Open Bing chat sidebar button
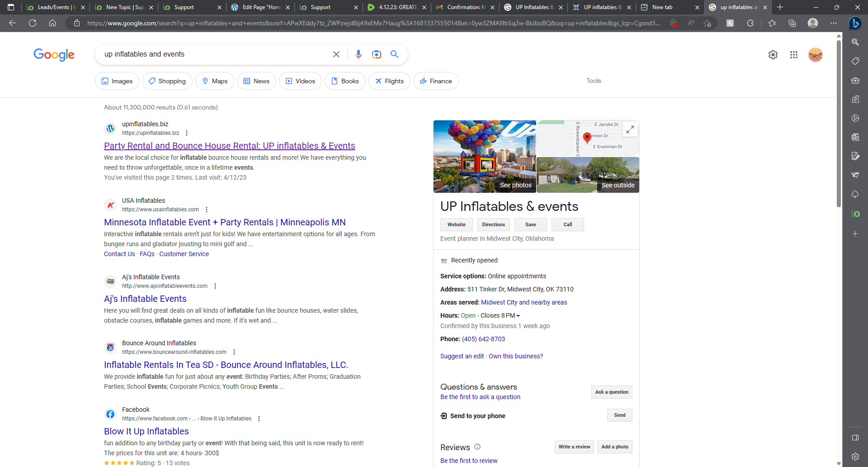868x467 pixels. (855, 23)
